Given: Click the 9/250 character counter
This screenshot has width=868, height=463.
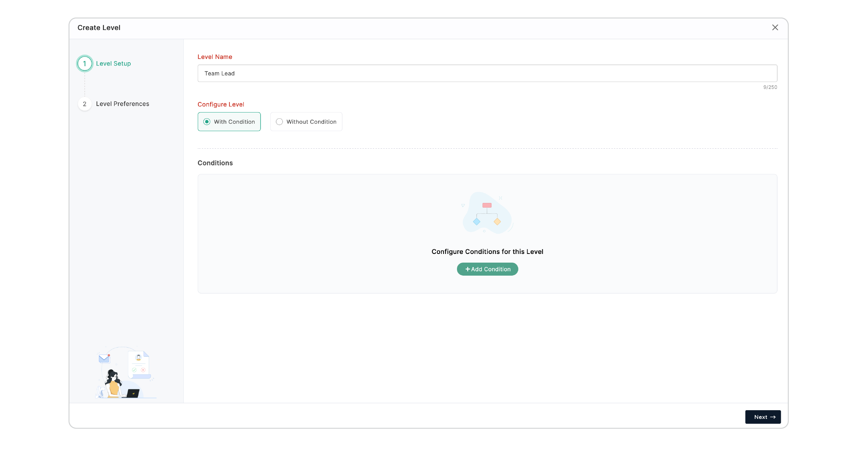Looking at the screenshot, I should [770, 87].
